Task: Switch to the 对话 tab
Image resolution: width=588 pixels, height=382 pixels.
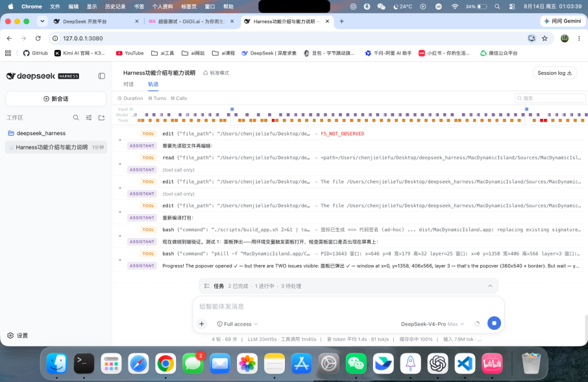Action: pyautogui.click(x=129, y=84)
